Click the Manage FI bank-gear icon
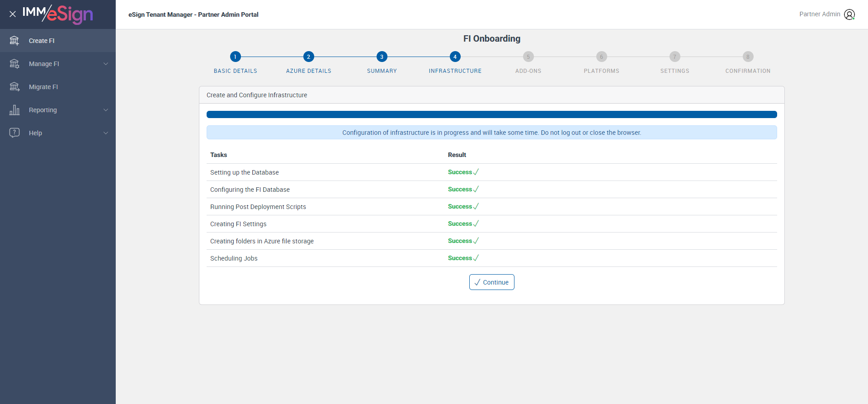Viewport: 868px width, 404px height. tap(14, 64)
